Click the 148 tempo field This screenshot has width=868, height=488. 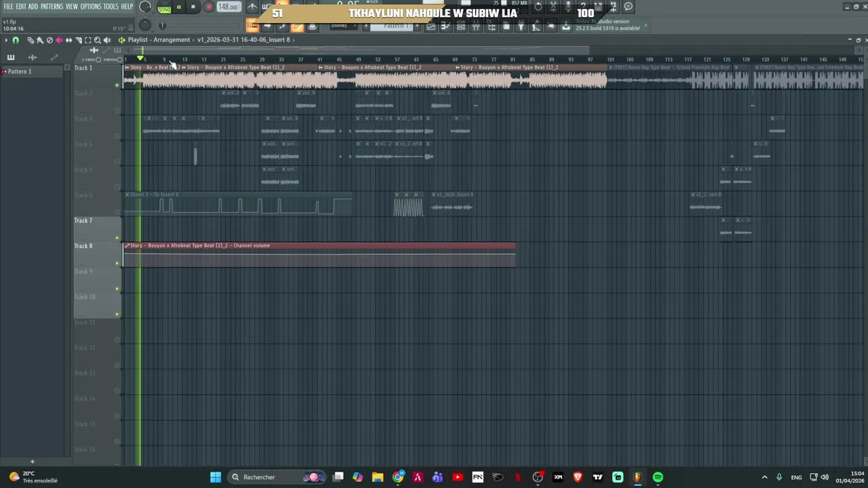(x=228, y=7)
